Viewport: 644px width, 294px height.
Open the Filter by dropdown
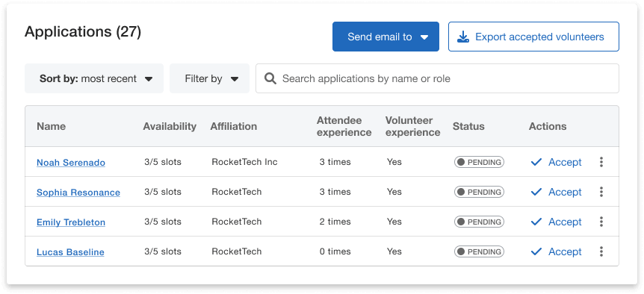click(x=209, y=78)
